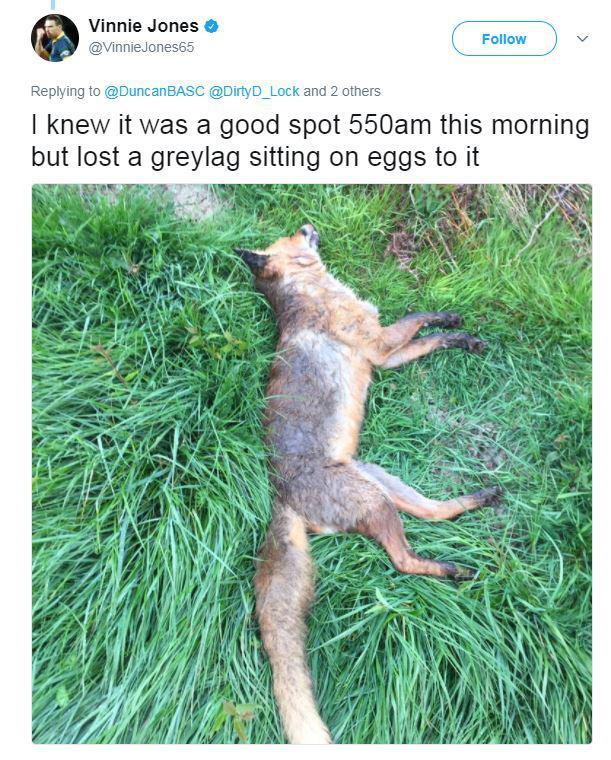Click the word 'greylag' in the tweet
Screen dimensions: 611x760
pos(195,158)
